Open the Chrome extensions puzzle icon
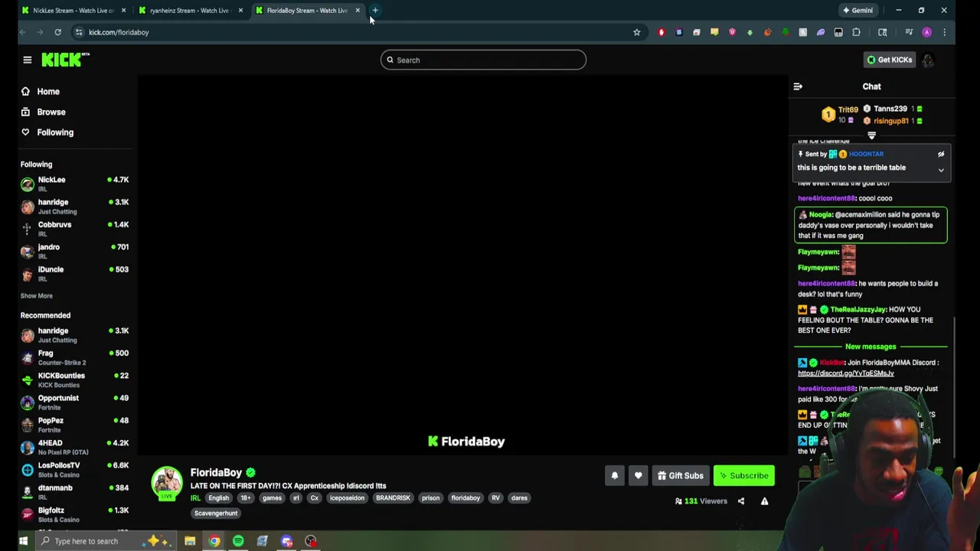Screen dimensions: 980x551 point(856,32)
